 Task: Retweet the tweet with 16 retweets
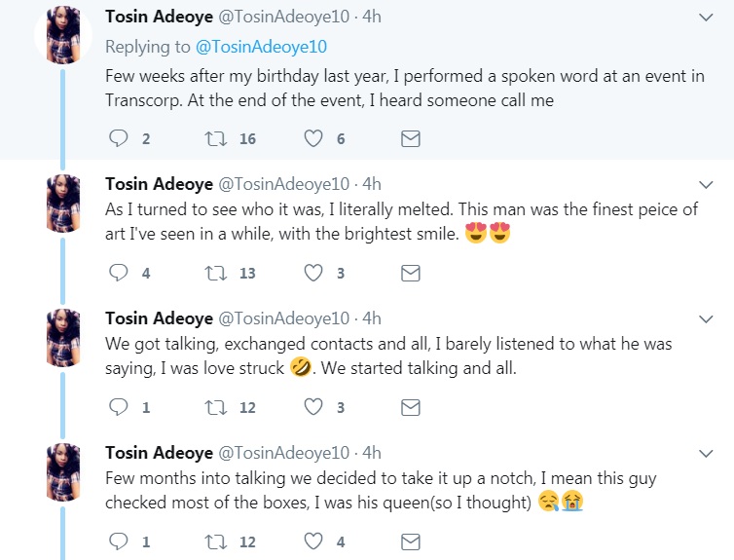pos(216,139)
